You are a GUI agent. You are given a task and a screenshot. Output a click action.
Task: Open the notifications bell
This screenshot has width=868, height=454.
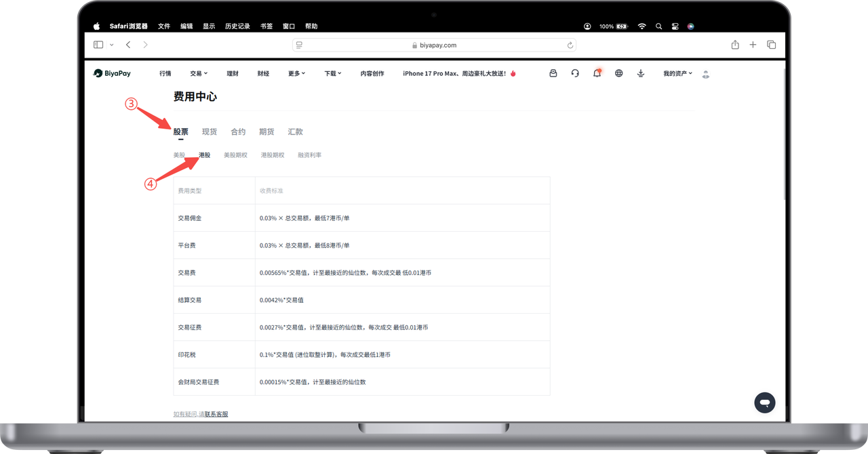pos(597,73)
